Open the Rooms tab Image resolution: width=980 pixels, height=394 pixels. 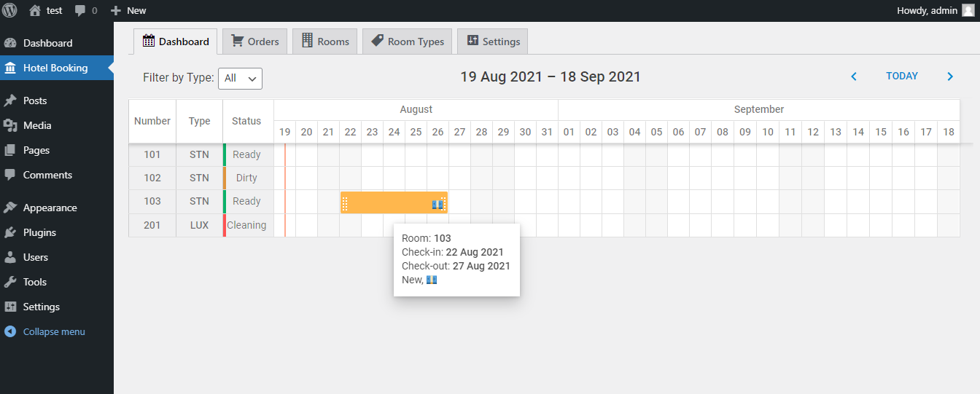pos(325,42)
